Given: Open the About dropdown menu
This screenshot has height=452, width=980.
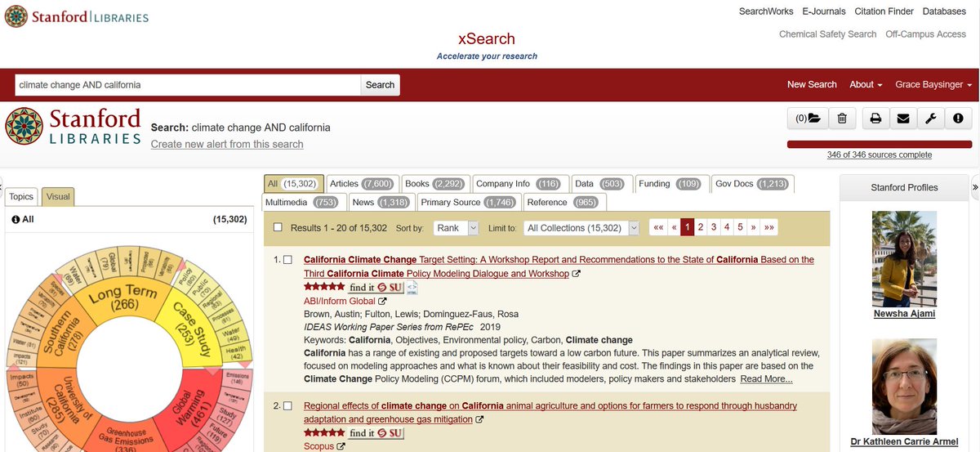Looking at the screenshot, I should (x=866, y=84).
